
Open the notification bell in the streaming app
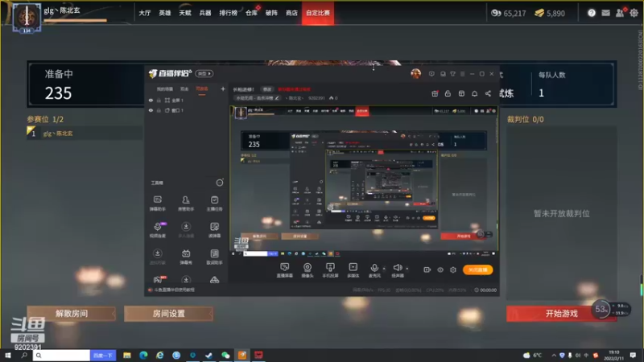[x=474, y=93]
